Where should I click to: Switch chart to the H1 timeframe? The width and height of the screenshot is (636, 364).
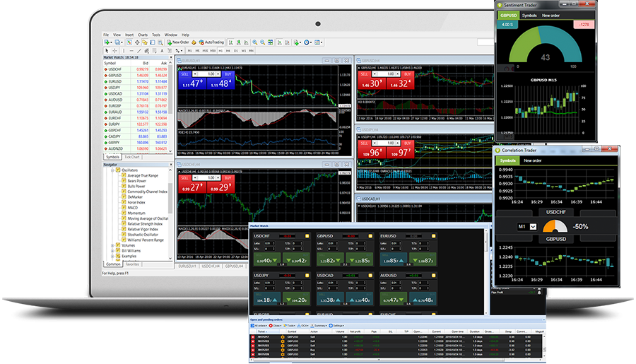pos(220,51)
